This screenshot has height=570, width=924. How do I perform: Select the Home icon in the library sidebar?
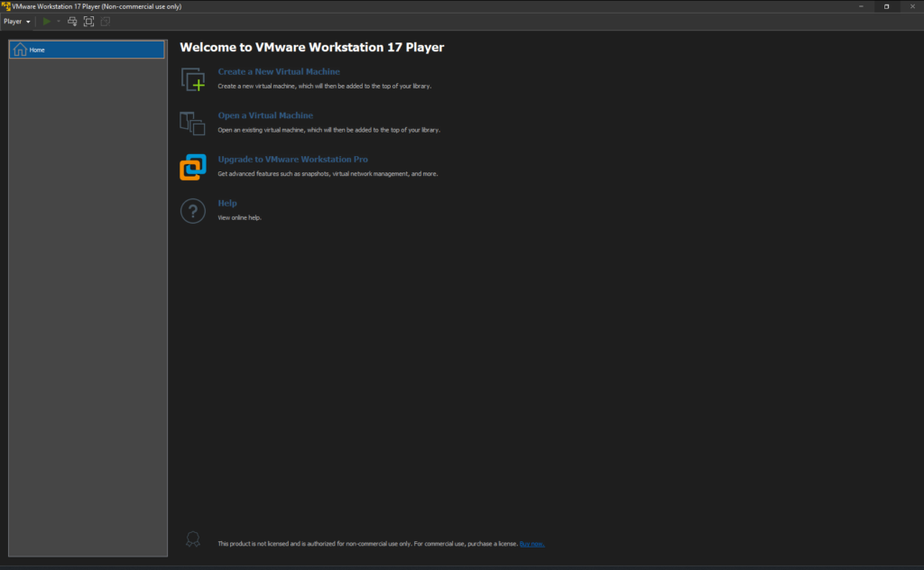19,50
